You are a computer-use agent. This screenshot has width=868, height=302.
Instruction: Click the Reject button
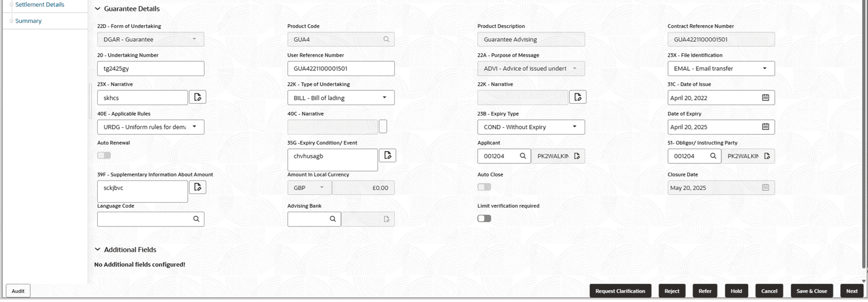pos(672,291)
